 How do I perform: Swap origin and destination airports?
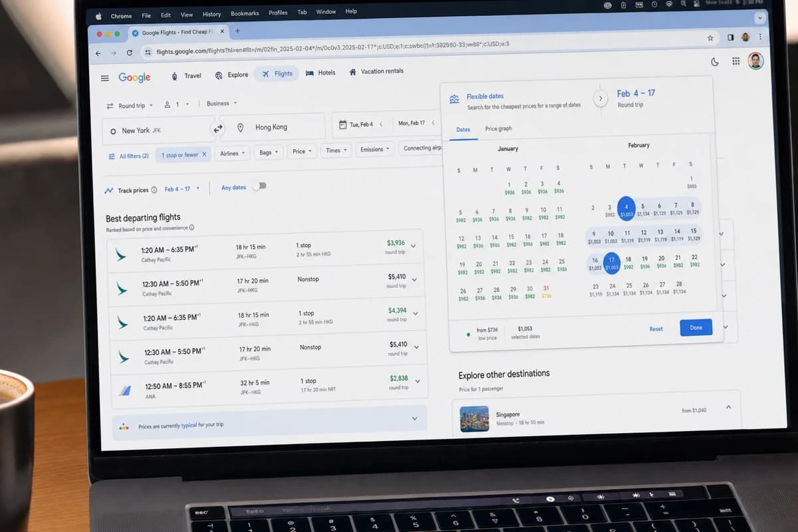(x=217, y=129)
